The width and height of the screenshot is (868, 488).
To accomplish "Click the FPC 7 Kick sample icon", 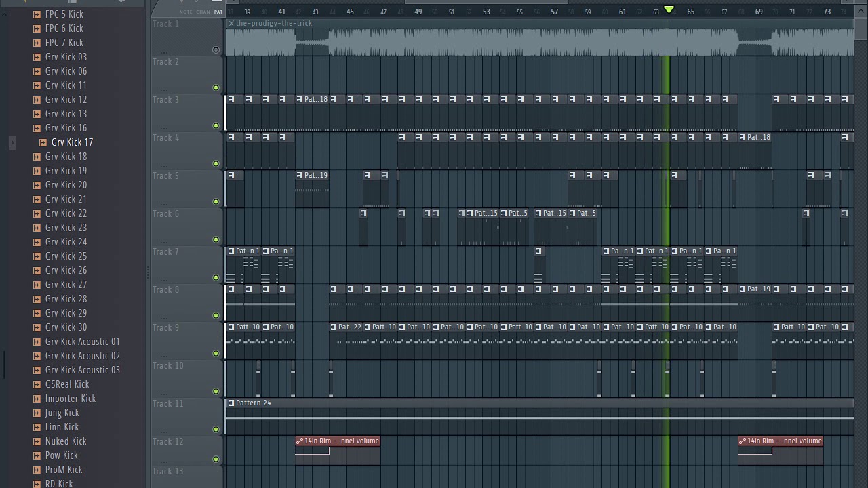I will pyautogui.click(x=37, y=43).
